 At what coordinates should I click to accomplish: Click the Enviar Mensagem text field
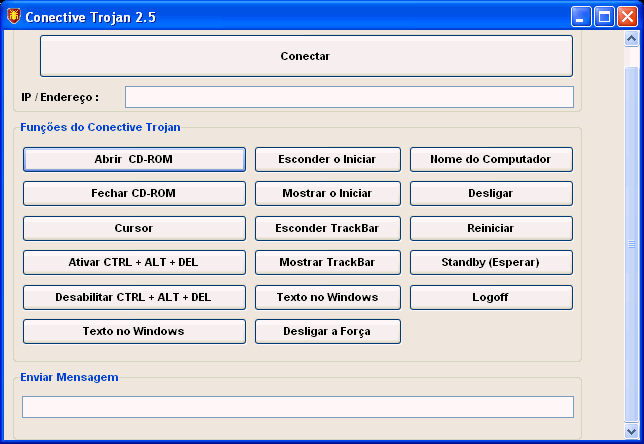[298, 407]
